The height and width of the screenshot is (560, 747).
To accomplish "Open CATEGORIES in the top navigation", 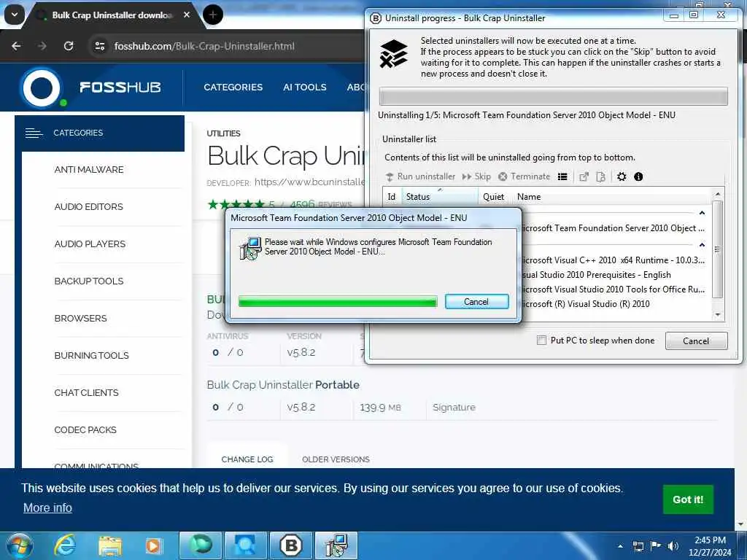I will tap(233, 87).
